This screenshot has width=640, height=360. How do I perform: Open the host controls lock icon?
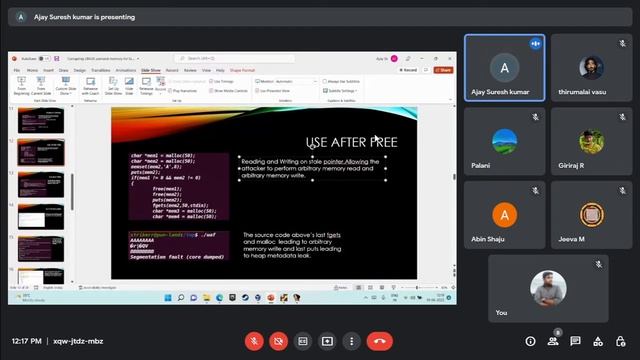tap(620, 341)
